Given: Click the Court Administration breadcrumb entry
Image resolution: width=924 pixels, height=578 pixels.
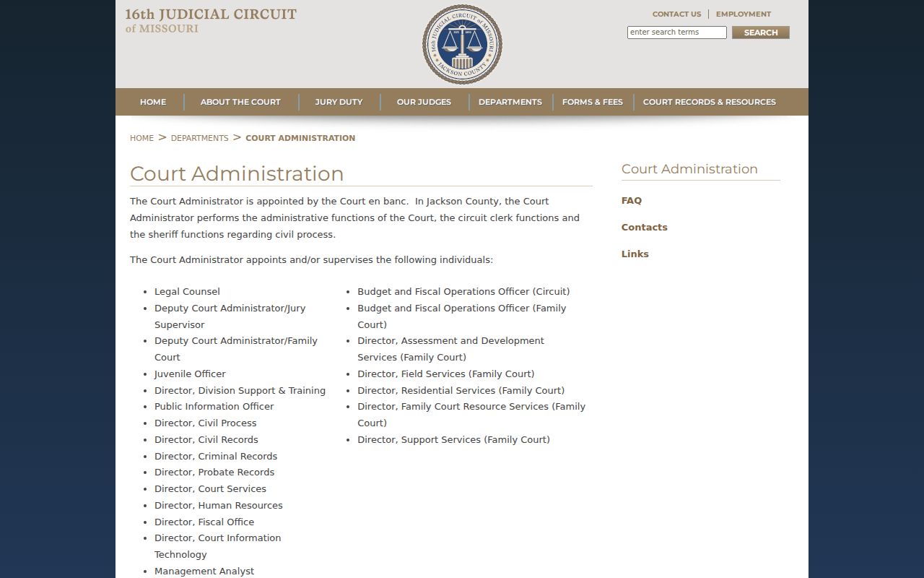Looking at the screenshot, I should click(300, 138).
